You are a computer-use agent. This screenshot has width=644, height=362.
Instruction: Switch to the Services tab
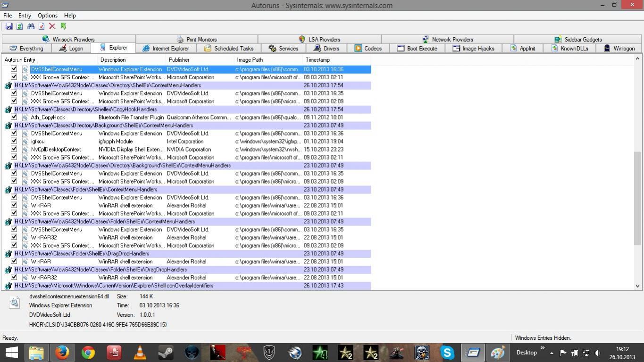point(284,49)
